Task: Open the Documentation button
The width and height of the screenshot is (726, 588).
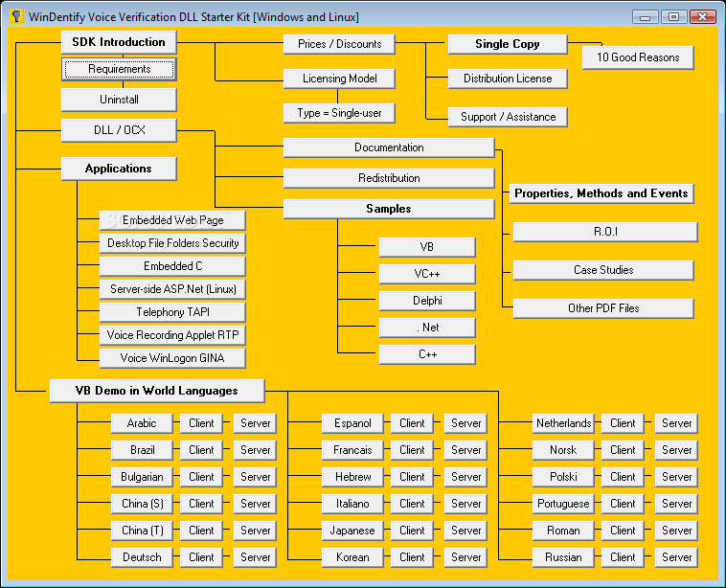Action: [389, 147]
